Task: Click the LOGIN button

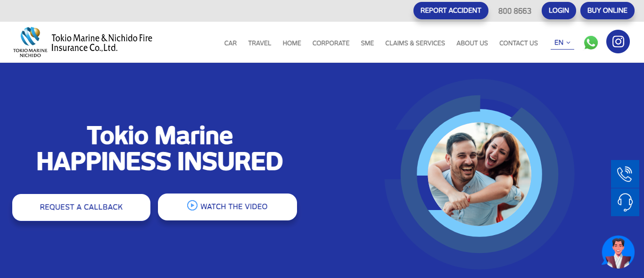Action: pyautogui.click(x=559, y=10)
